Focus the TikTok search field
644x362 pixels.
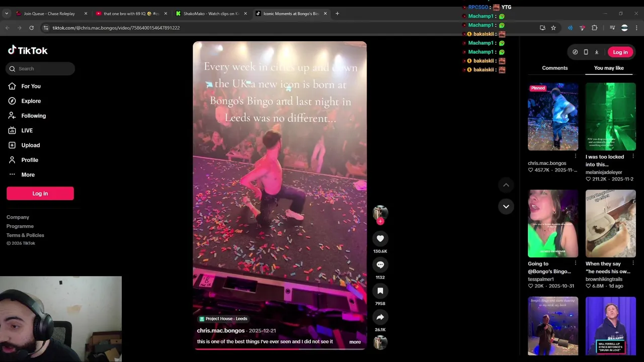(x=40, y=69)
